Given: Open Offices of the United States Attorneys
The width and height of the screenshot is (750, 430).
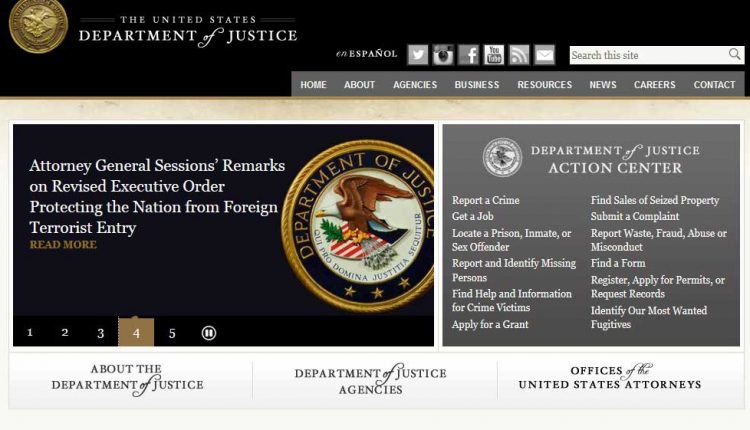Looking at the screenshot, I should click(x=610, y=377).
